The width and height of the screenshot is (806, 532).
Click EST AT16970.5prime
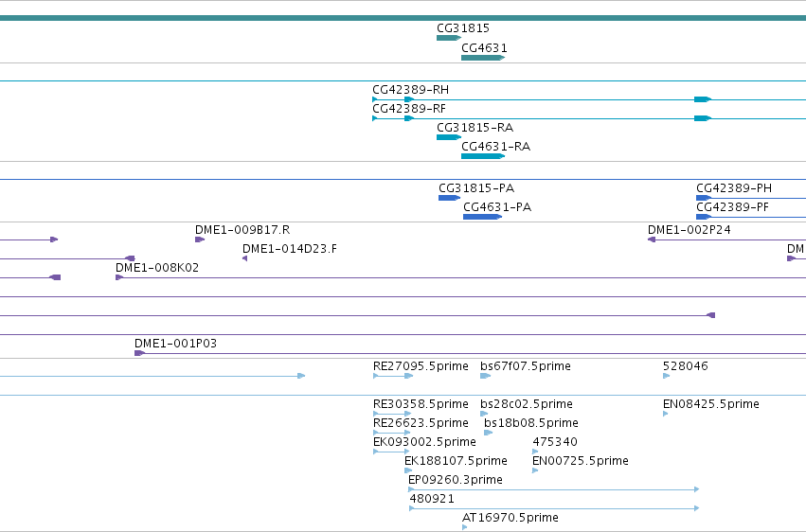coord(510,518)
